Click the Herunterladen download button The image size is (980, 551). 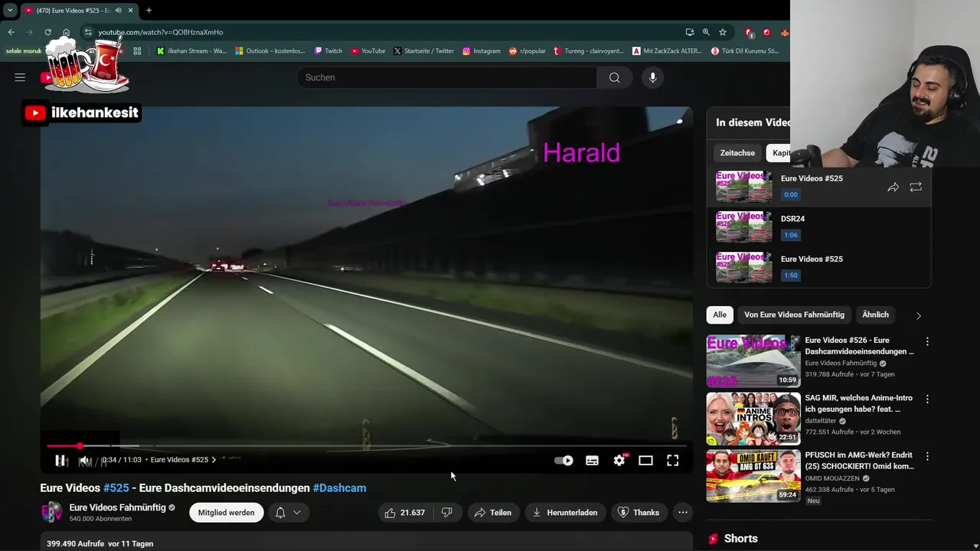point(566,513)
